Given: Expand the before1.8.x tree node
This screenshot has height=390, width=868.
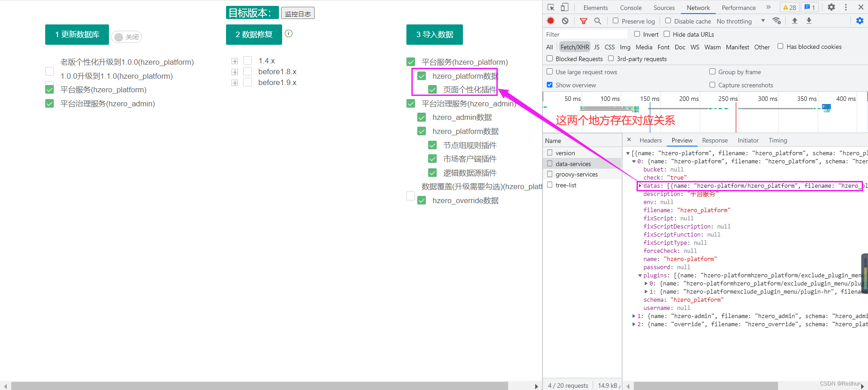Looking at the screenshot, I should click(235, 72).
